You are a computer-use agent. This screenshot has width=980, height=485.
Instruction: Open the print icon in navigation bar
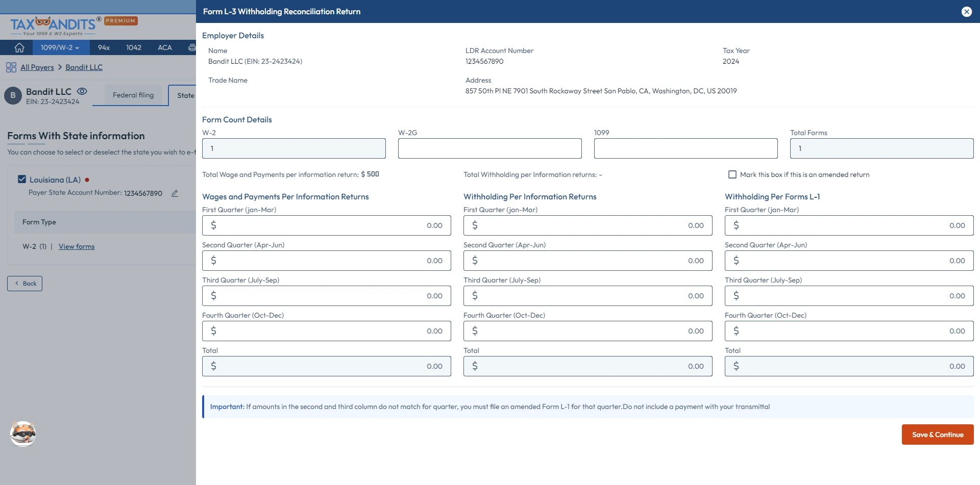tap(192, 47)
